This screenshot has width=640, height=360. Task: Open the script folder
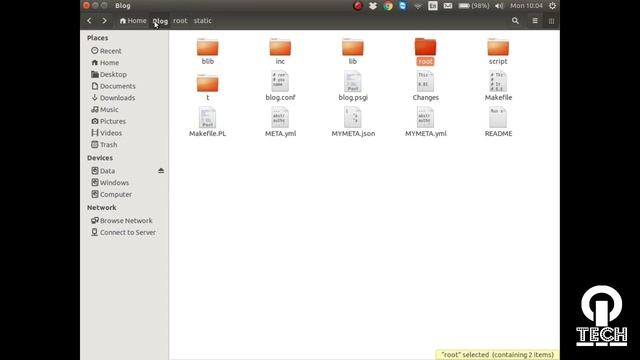(x=498, y=51)
